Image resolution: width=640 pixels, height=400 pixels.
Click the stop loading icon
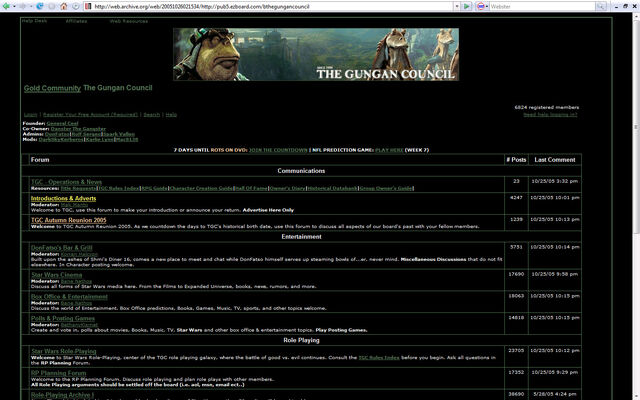click(x=52, y=6)
